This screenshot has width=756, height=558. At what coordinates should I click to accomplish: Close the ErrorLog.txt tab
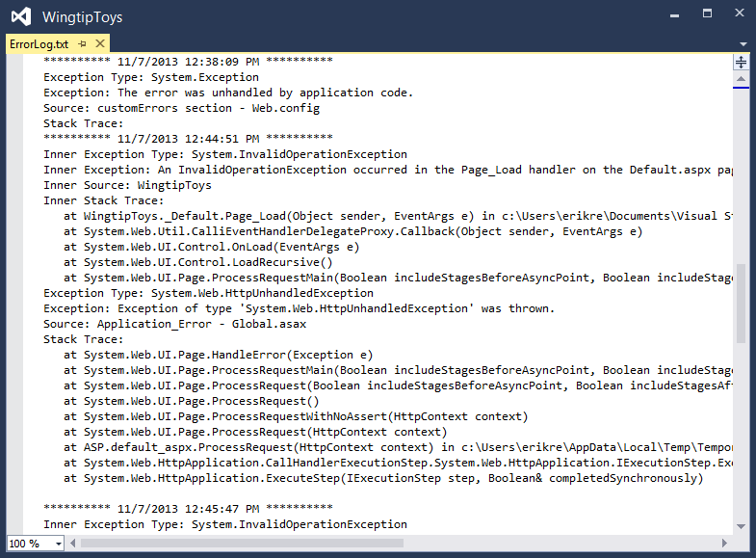(100, 43)
